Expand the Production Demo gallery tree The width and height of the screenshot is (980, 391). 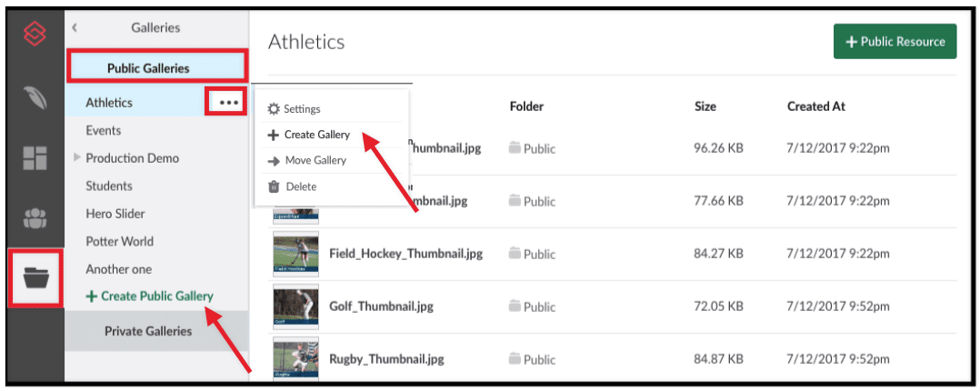tap(77, 158)
